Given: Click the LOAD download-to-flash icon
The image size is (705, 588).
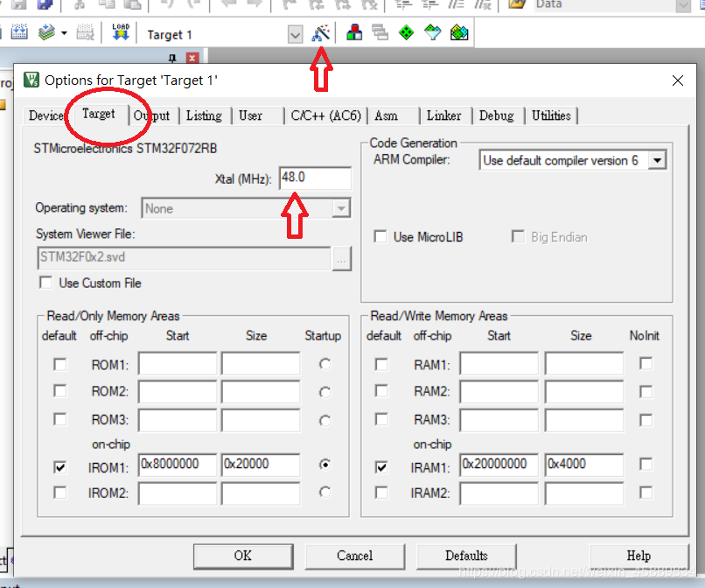Looking at the screenshot, I should 121,32.
